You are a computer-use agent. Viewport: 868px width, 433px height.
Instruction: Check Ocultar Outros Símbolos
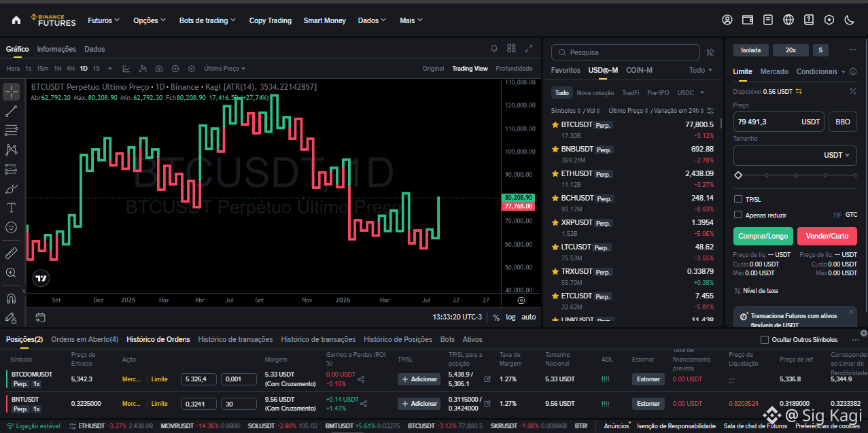point(765,339)
